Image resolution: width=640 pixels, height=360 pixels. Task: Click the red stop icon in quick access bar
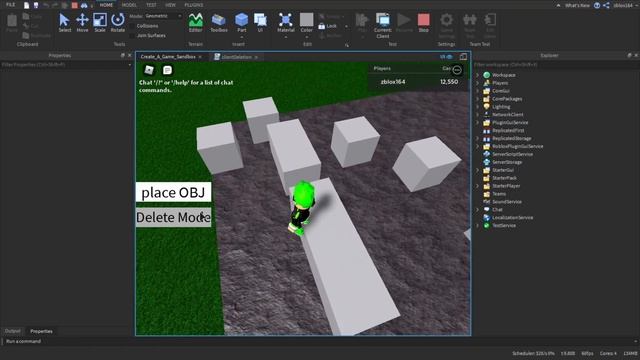(75, 5)
